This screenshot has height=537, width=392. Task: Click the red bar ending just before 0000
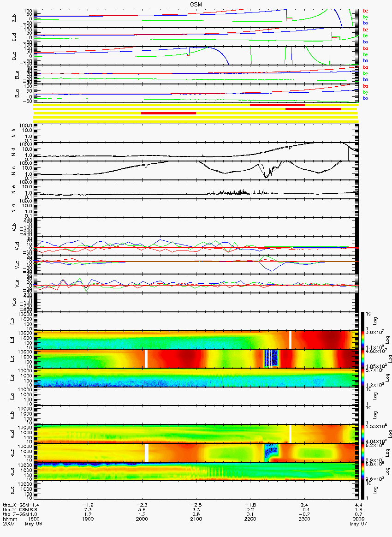tap(313, 109)
